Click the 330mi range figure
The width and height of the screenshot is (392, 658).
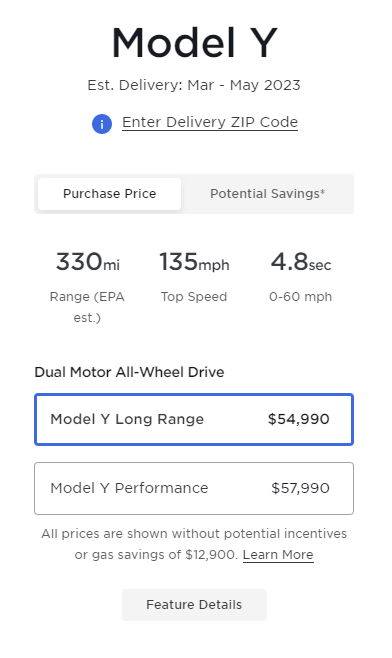click(88, 262)
